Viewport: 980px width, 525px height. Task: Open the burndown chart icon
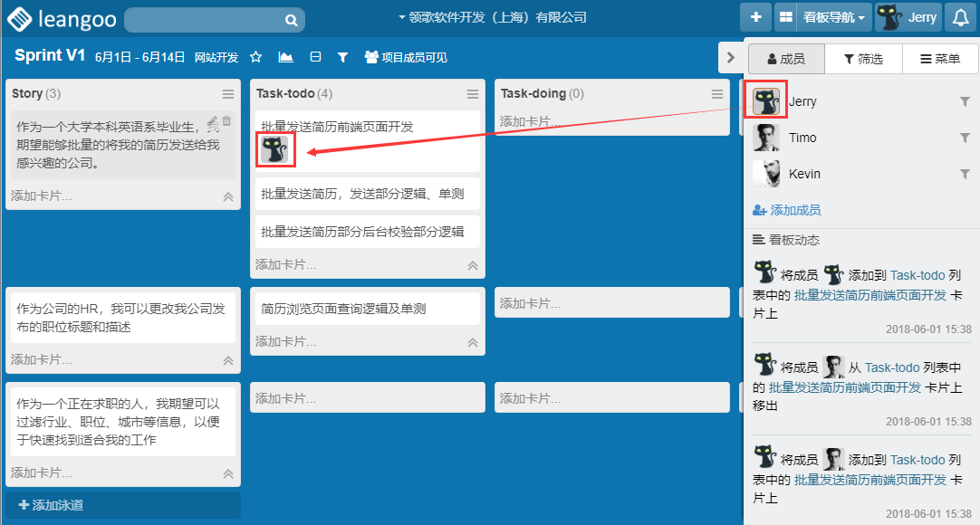[x=285, y=57]
